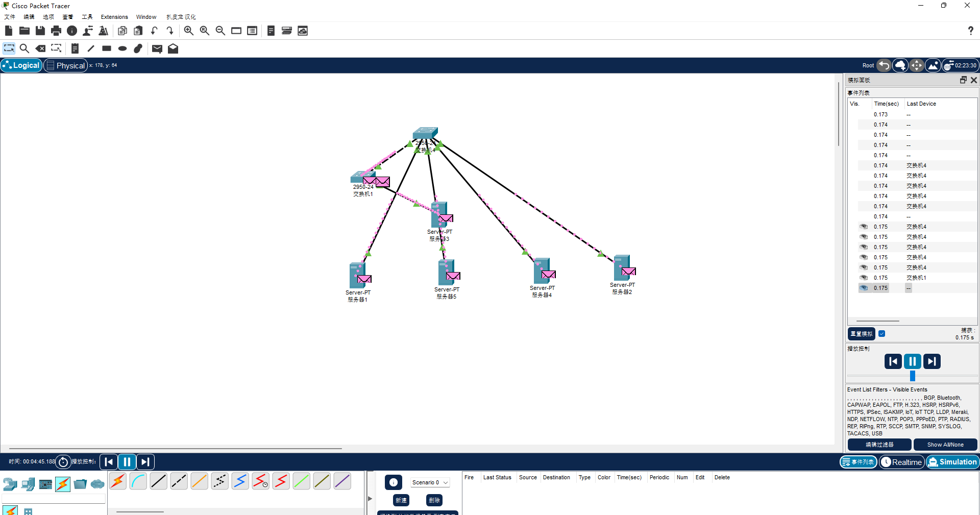This screenshot has width=980, height=515.
Task: Choose the Inspect magnifier tool
Action: [24, 48]
